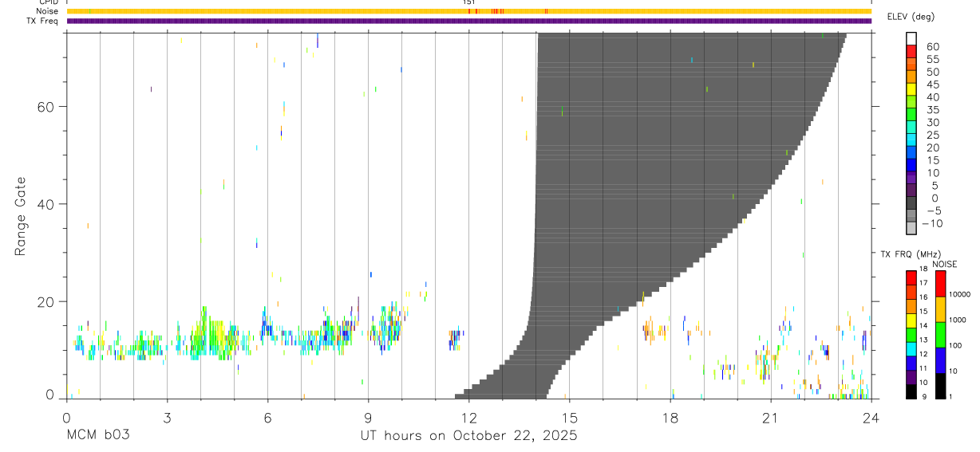Click the TX frequency legend value '15'
980x452 pixels.
coord(924,312)
